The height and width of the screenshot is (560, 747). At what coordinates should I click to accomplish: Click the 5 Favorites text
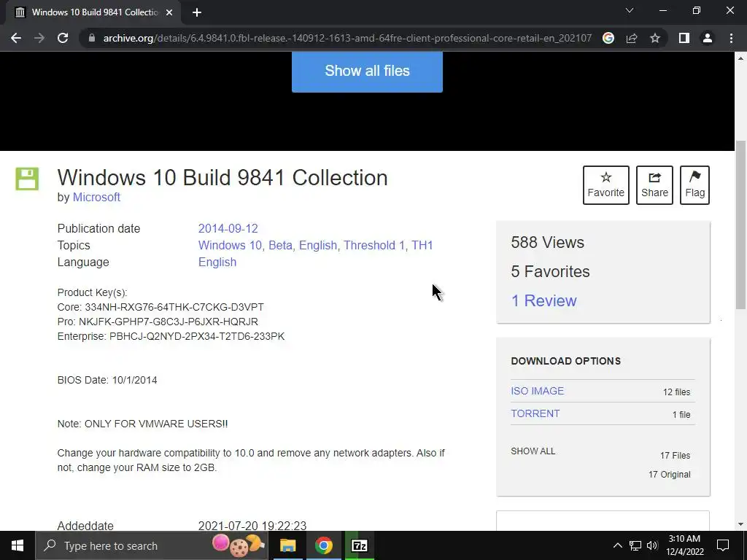pos(550,271)
